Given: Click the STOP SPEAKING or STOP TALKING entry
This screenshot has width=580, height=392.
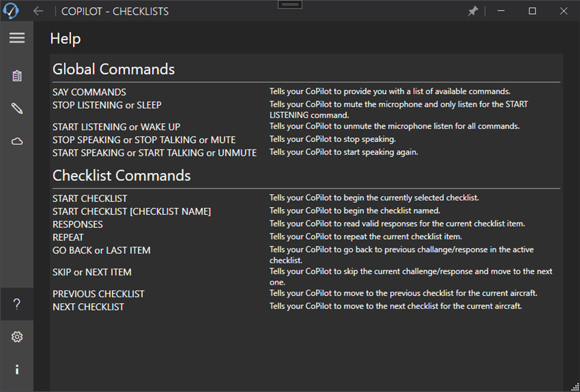Looking at the screenshot, I should 144,140.
